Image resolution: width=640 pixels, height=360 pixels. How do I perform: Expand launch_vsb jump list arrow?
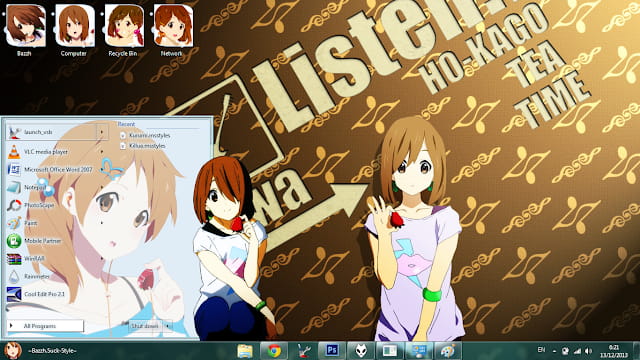102,132
